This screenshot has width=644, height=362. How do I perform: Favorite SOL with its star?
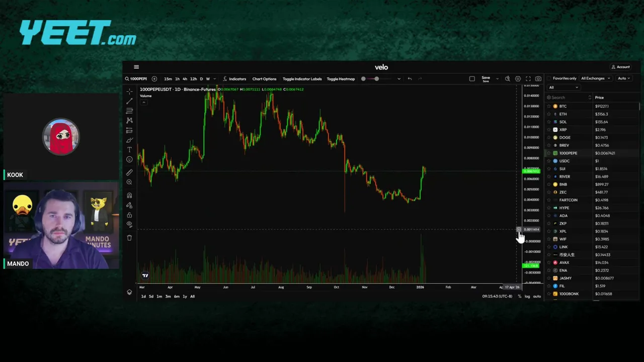pyautogui.click(x=549, y=122)
